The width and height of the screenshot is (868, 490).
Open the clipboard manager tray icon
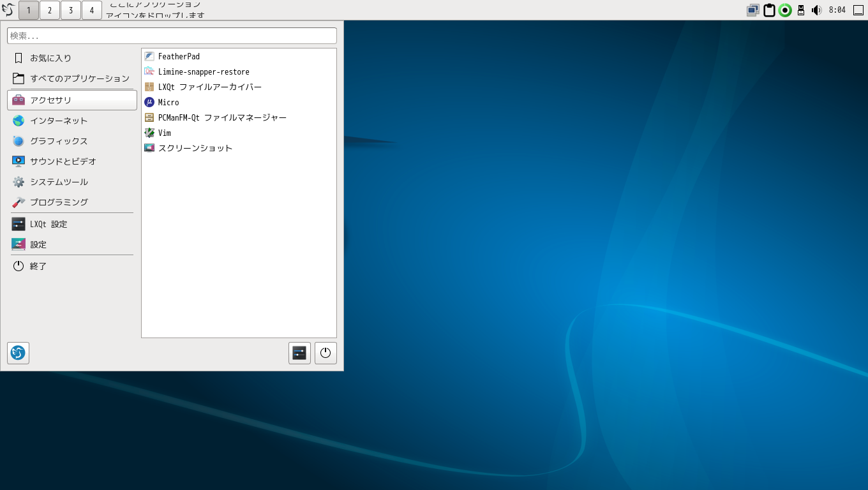click(x=769, y=10)
